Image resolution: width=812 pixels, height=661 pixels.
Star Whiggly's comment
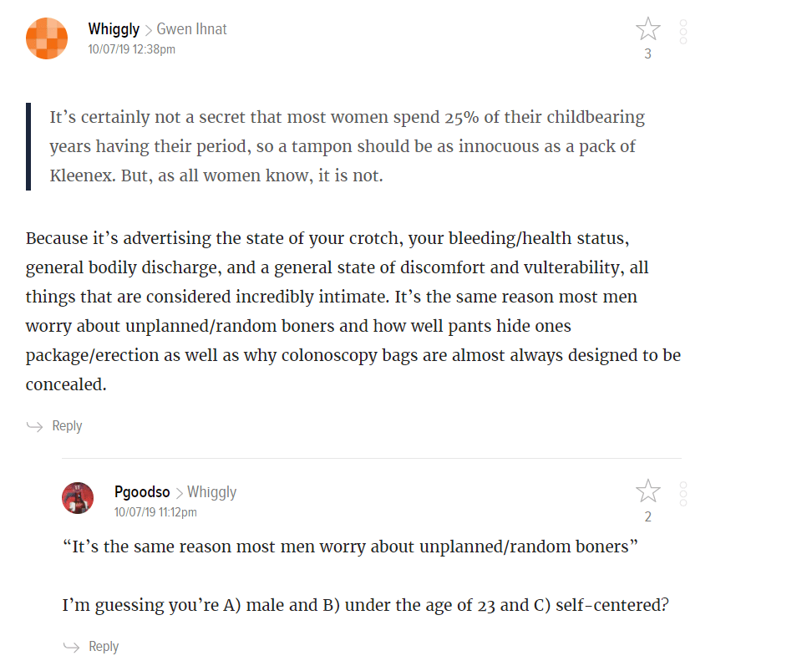tap(647, 29)
